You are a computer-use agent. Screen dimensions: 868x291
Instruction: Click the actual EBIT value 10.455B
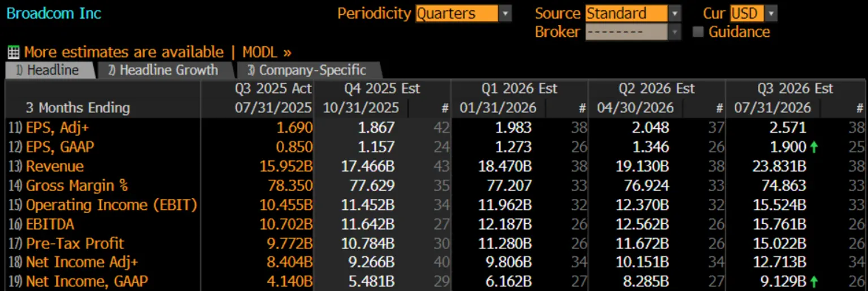(x=287, y=205)
